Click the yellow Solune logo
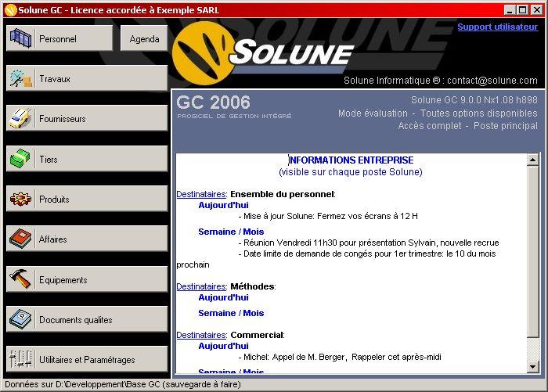 coord(204,53)
